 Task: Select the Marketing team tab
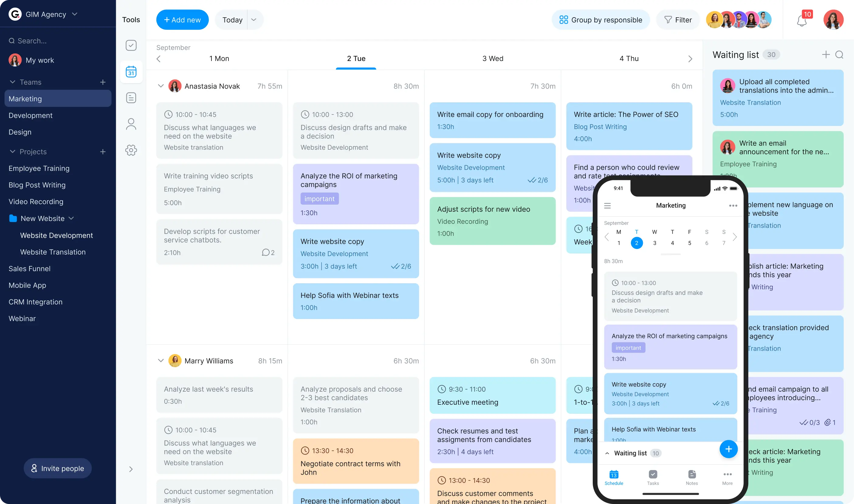(58, 98)
